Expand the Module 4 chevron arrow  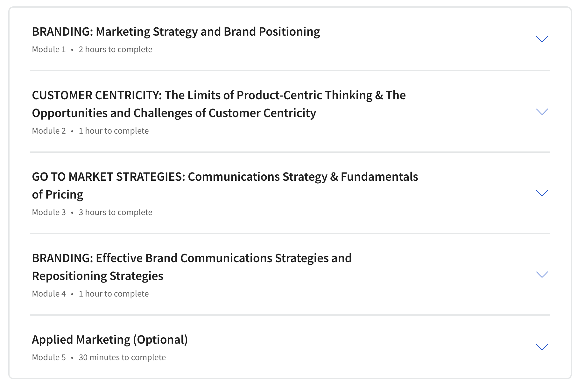[x=542, y=275]
